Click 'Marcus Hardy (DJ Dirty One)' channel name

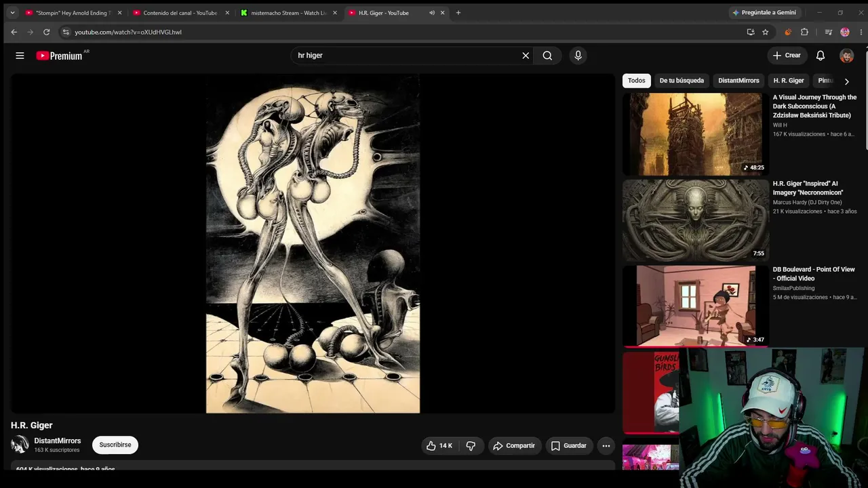point(808,202)
